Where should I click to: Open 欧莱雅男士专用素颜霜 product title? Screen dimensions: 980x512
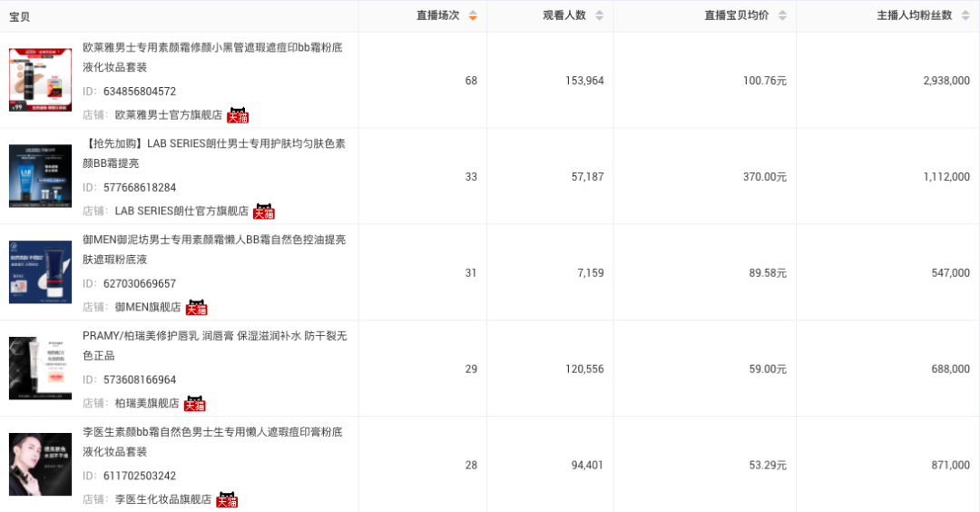pos(212,57)
